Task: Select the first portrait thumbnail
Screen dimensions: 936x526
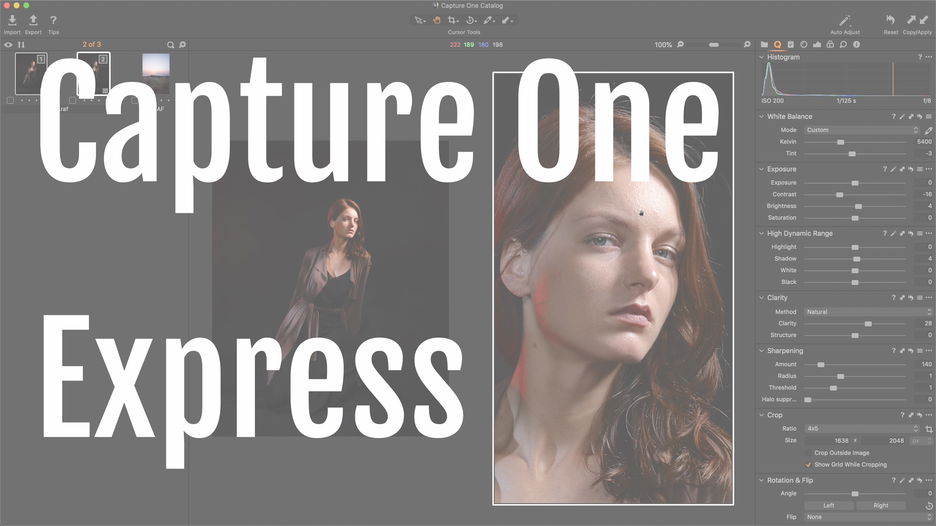Action: (31, 73)
